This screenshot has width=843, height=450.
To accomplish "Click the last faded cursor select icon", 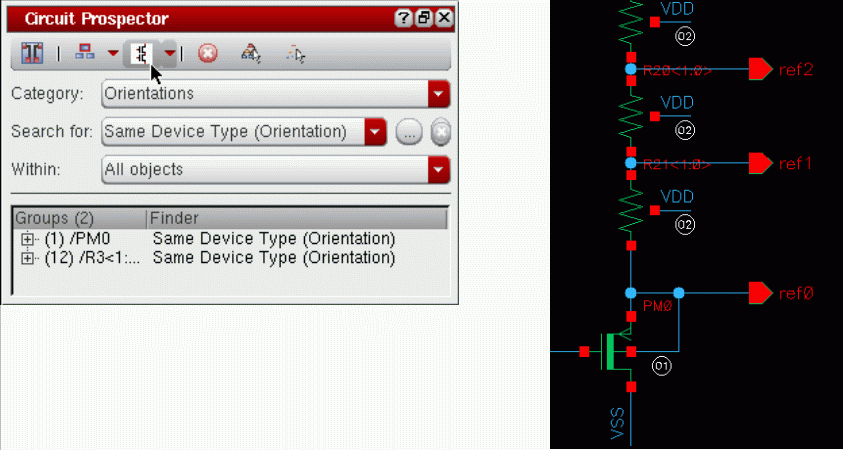I will (295, 54).
